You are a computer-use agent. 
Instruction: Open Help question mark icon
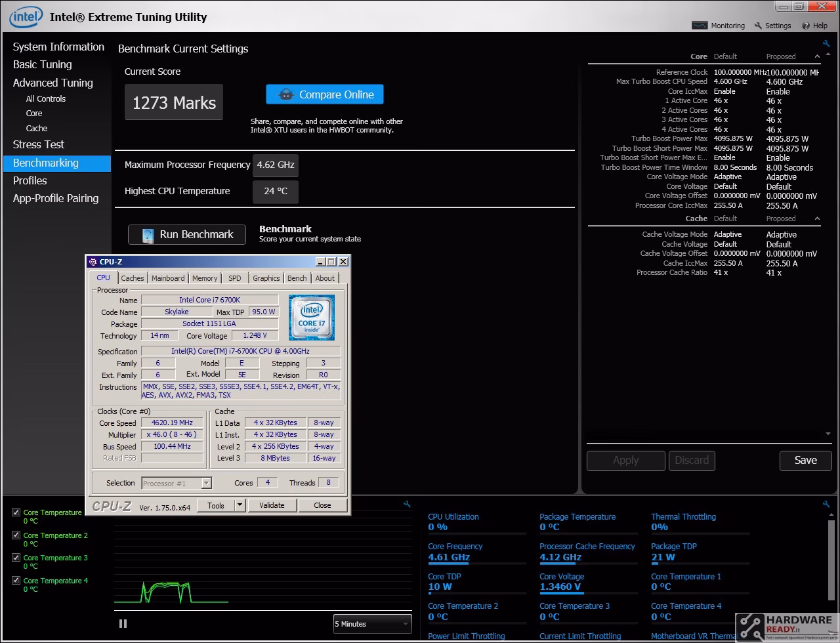(x=806, y=26)
